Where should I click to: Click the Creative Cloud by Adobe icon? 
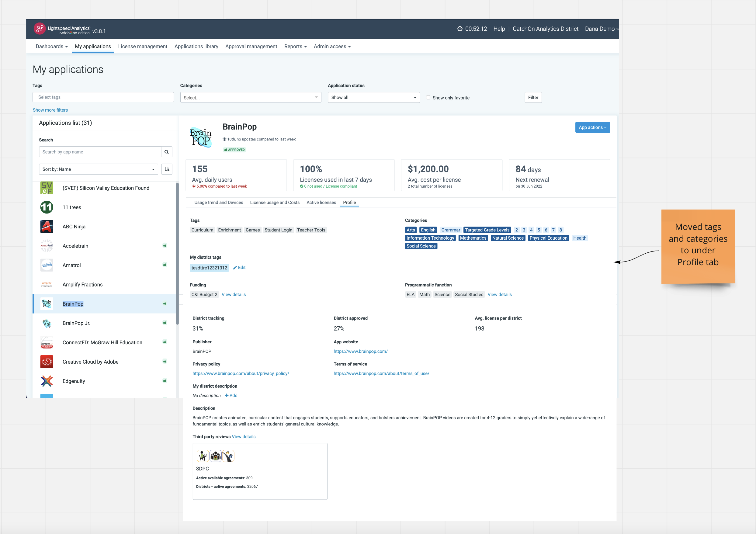47,362
